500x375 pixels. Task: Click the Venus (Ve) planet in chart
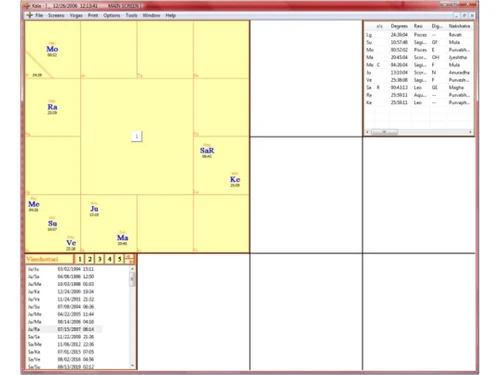coord(71,243)
